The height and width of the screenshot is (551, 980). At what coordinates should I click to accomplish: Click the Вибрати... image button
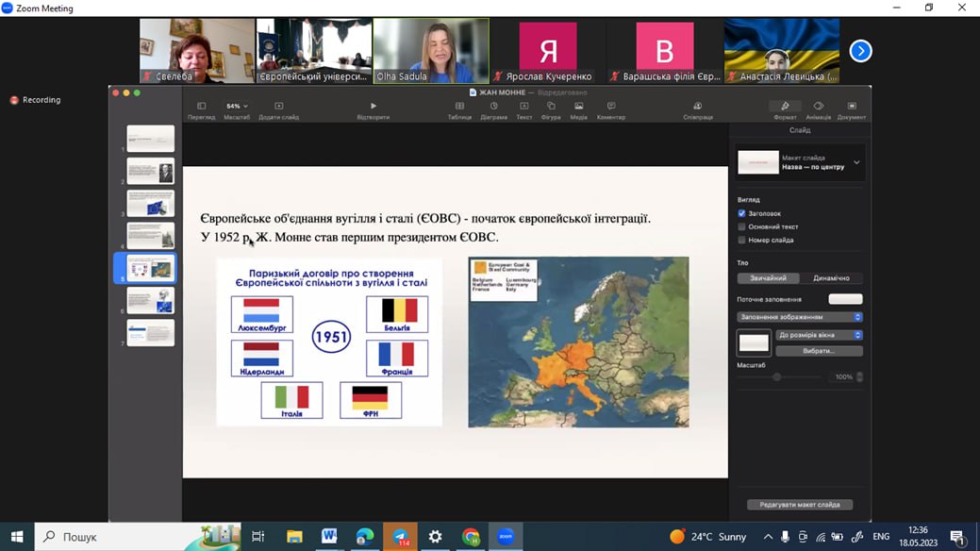point(818,351)
